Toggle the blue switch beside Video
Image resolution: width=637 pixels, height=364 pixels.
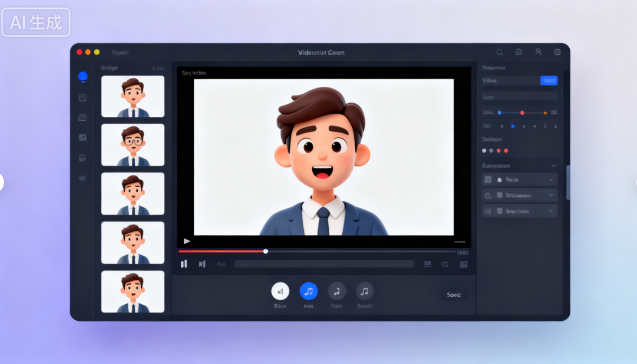(x=548, y=81)
